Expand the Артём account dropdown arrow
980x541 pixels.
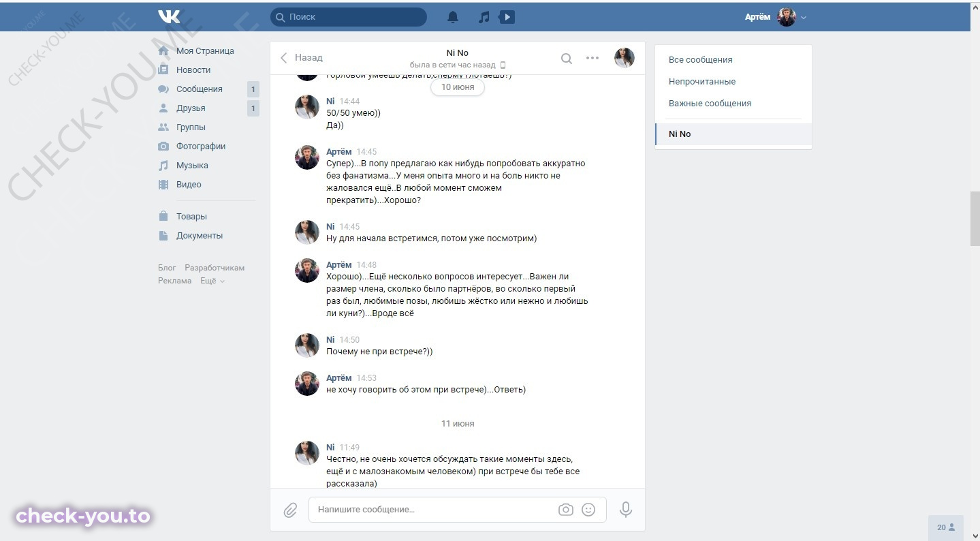coord(804,18)
